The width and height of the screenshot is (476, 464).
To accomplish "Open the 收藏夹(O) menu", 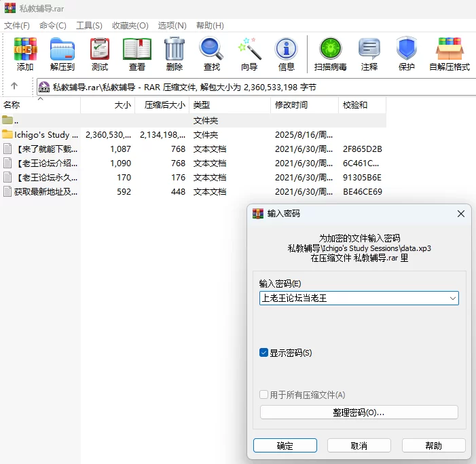I will point(130,26).
